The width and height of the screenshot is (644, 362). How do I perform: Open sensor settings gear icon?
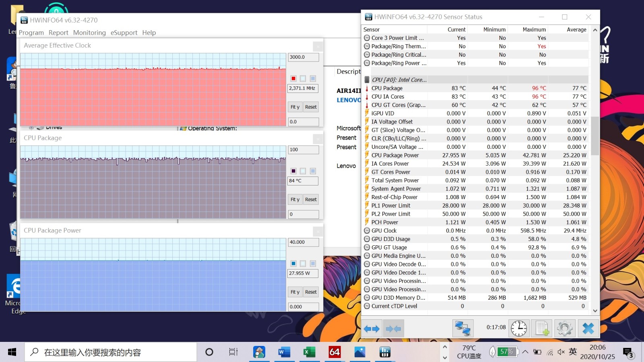[x=565, y=329]
